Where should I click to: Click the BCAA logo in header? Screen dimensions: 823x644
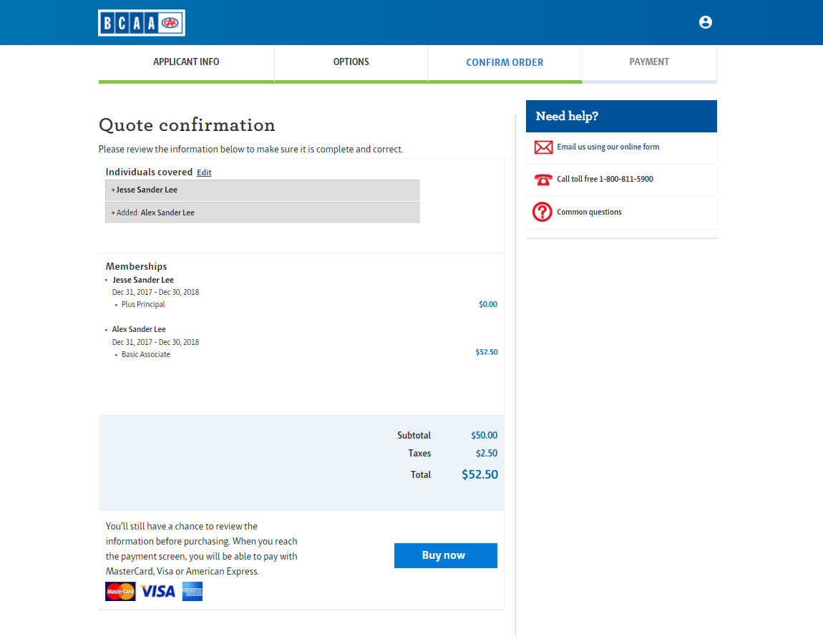[x=142, y=23]
